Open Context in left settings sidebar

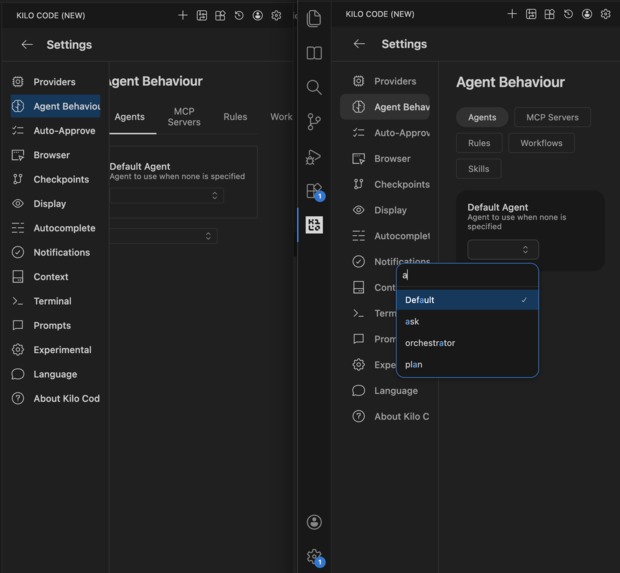coord(55,277)
